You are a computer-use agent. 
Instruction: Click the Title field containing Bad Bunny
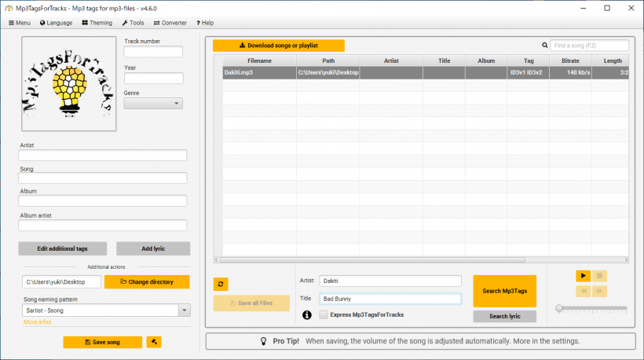tap(390, 299)
